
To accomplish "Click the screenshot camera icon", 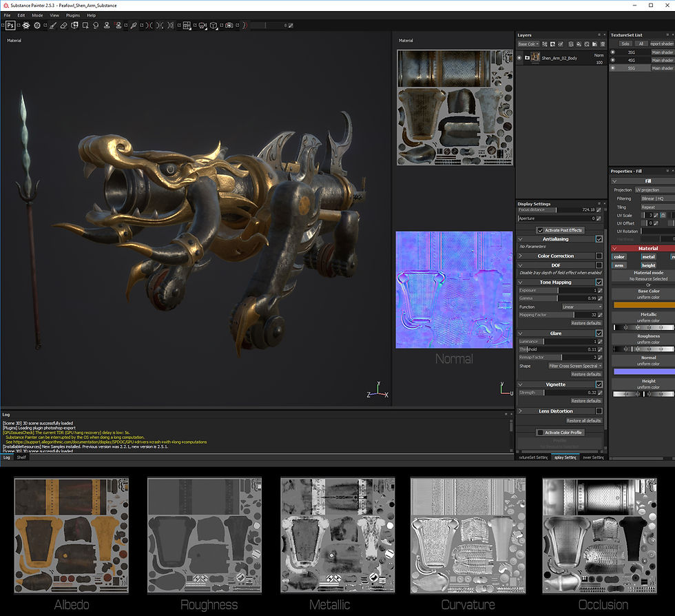I will coord(229,25).
